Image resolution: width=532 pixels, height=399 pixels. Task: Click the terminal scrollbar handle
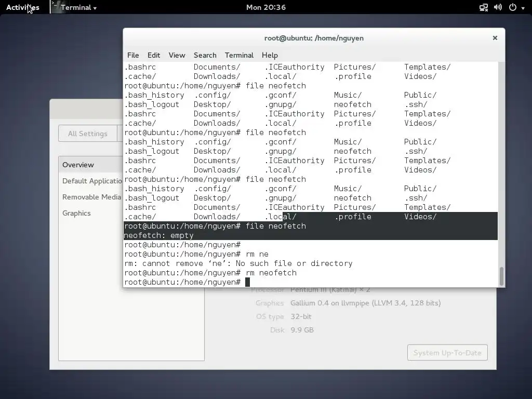coord(501,276)
